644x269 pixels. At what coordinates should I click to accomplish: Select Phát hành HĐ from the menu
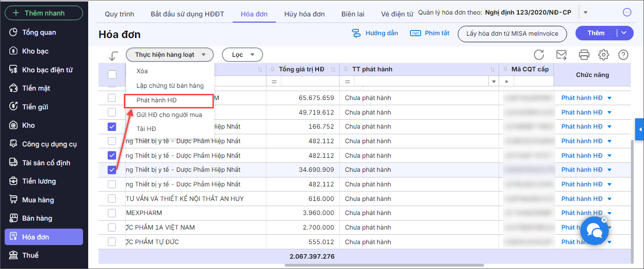(157, 100)
